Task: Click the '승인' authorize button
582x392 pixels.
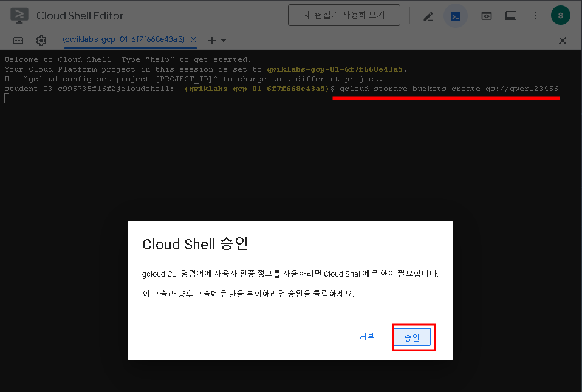Action: click(x=412, y=337)
